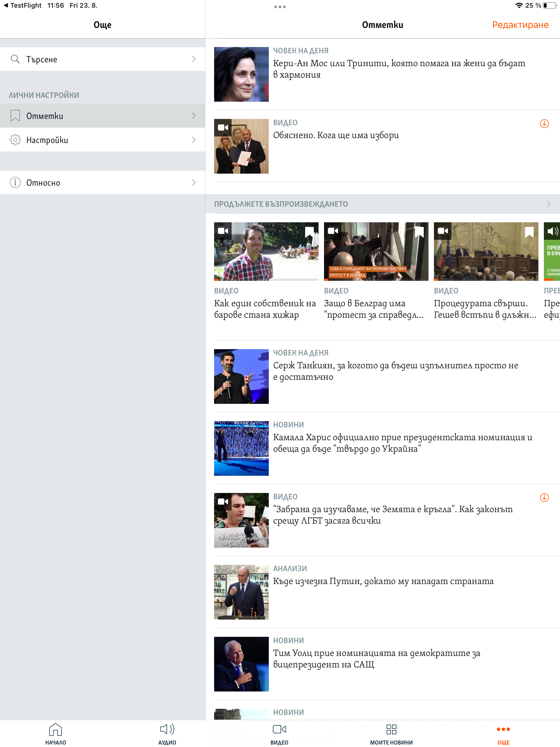This screenshot has width=560, height=747.
Task: Tap the elections video thumbnail with Радев
Action: [241, 146]
